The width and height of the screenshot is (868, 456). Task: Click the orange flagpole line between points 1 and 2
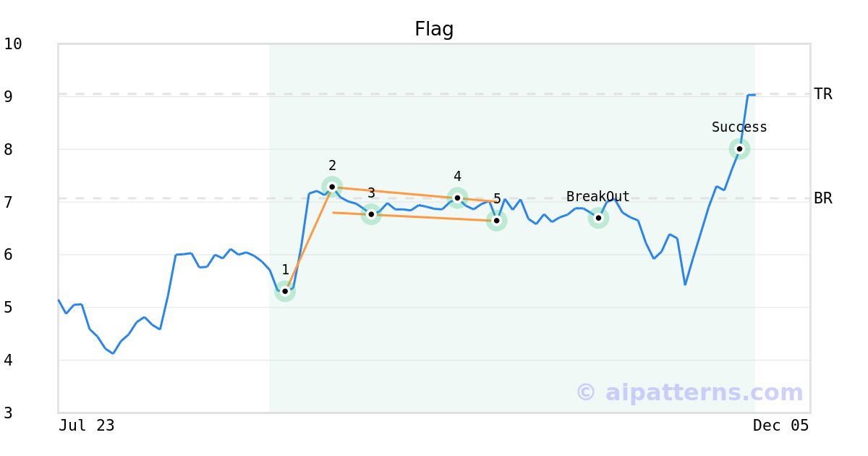309,238
